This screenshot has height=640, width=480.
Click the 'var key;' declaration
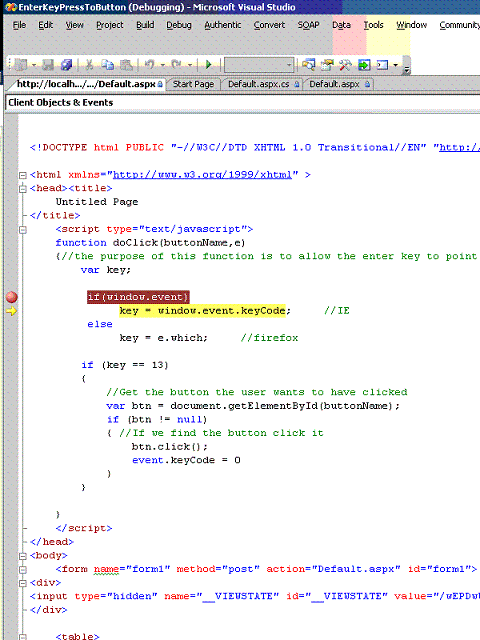click(106, 270)
